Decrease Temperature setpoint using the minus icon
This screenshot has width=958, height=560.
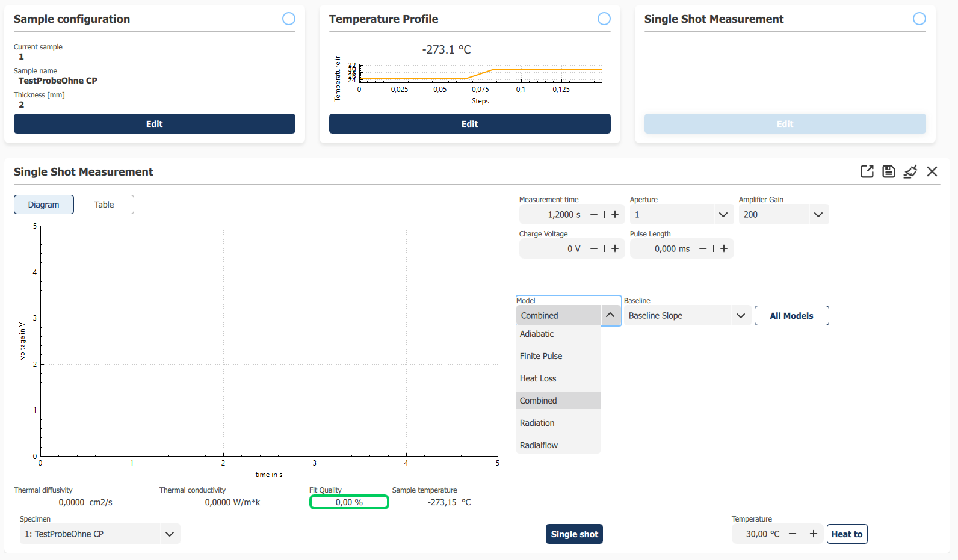[x=793, y=534]
